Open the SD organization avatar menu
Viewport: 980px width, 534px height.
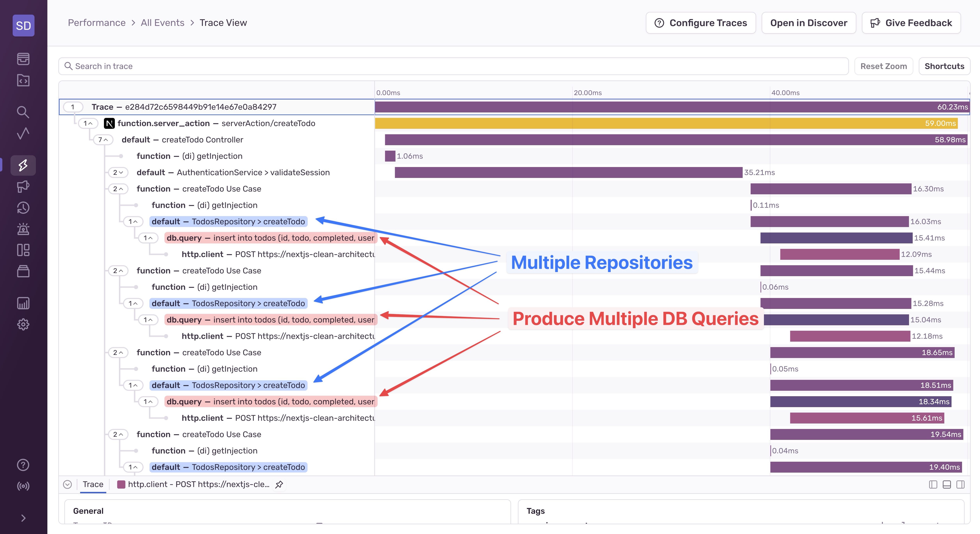coord(23,26)
